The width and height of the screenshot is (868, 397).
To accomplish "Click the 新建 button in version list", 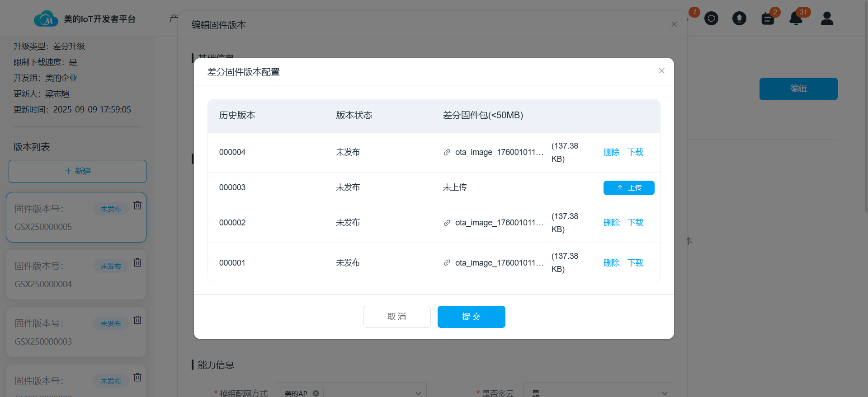I will [77, 171].
